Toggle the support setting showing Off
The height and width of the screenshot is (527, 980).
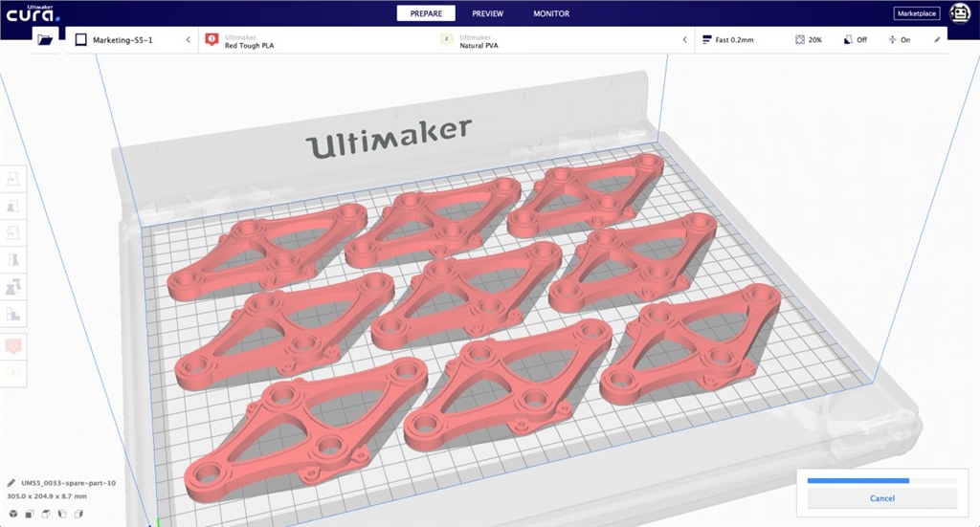pos(855,40)
